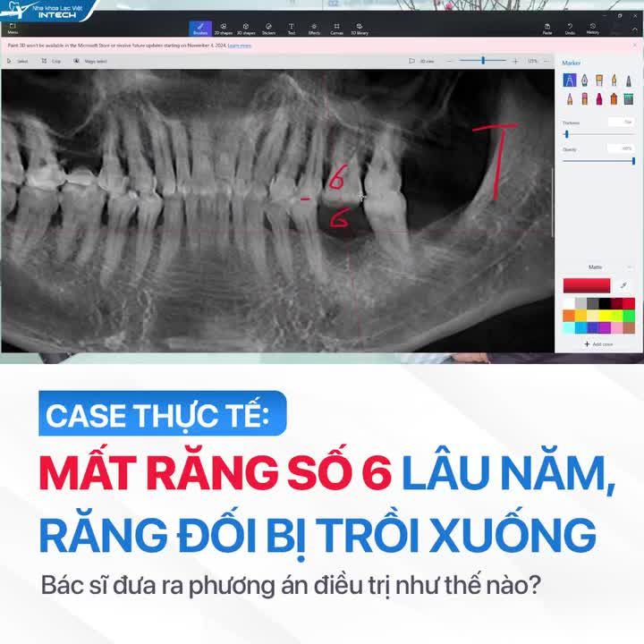The height and width of the screenshot is (644, 644).
Task: Pick the light gray color swatch
Action: (580, 303)
